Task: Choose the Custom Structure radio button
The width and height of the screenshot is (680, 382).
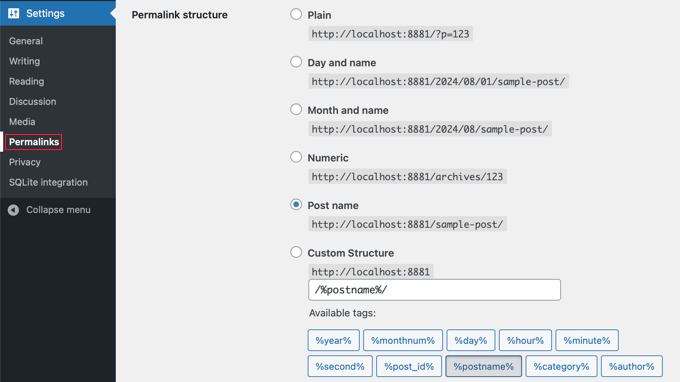Action: [296, 252]
